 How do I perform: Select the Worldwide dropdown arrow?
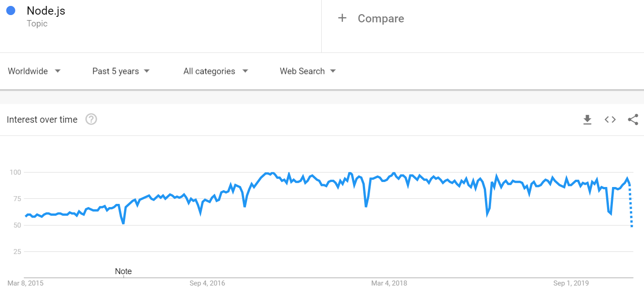tap(58, 71)
